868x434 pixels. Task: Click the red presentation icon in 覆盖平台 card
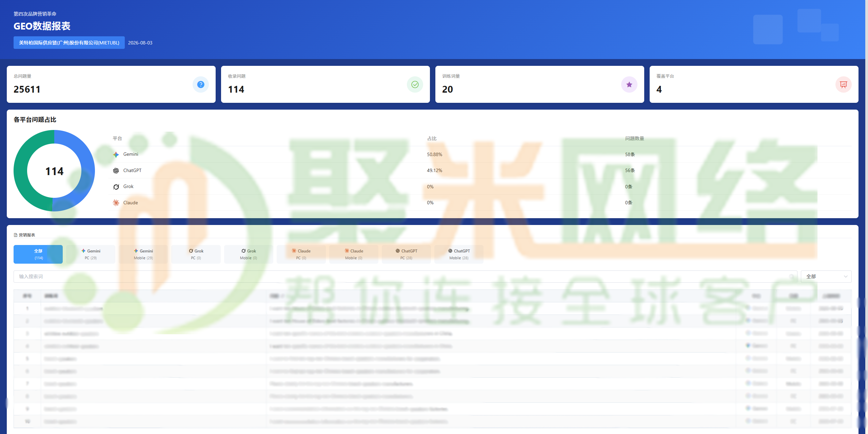tap(844, 84)
